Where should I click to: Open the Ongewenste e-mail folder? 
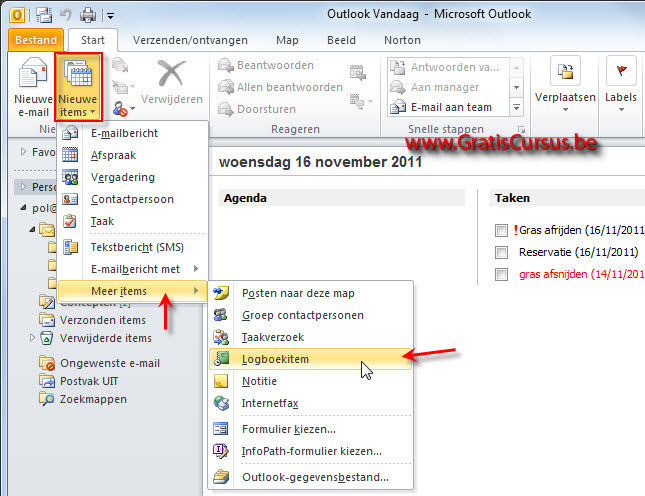pos(110,363)
